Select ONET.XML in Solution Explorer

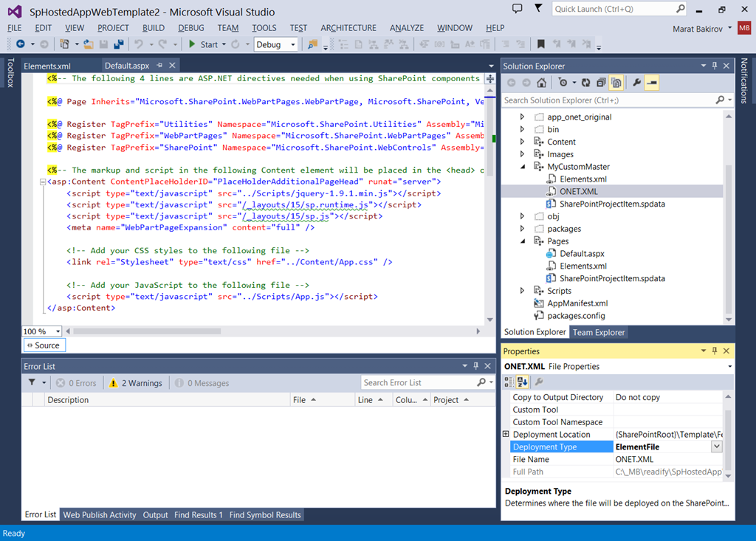tap(578, 191)
